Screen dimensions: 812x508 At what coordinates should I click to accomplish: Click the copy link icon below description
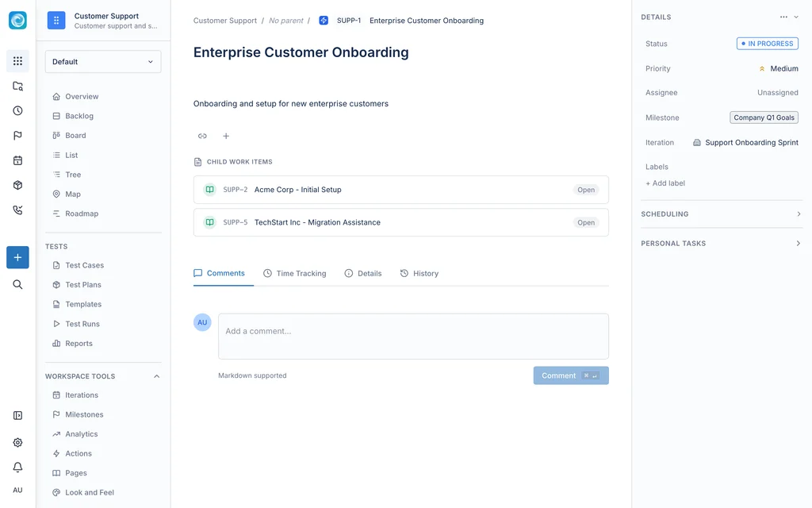[x=202, y=136]
